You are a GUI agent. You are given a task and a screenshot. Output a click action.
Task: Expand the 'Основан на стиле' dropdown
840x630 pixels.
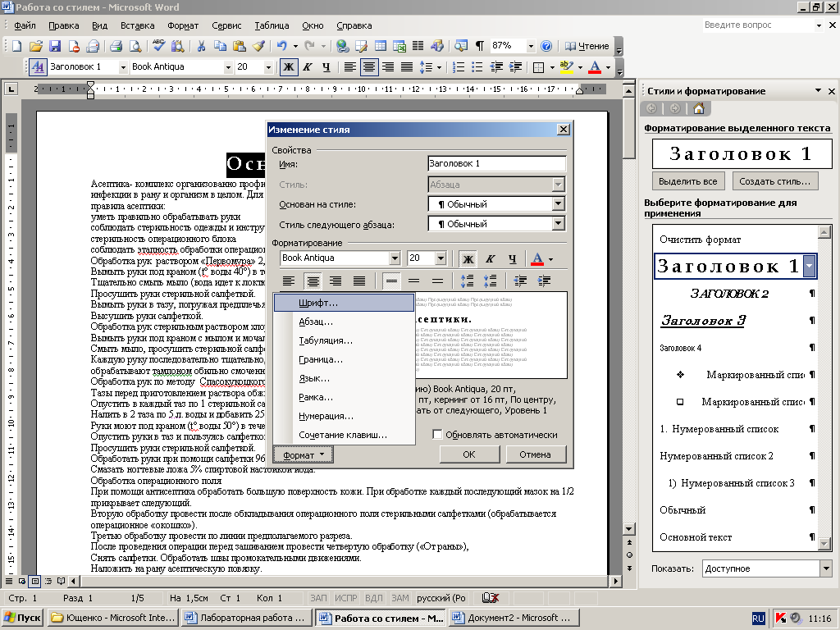(x=558, y=203)
